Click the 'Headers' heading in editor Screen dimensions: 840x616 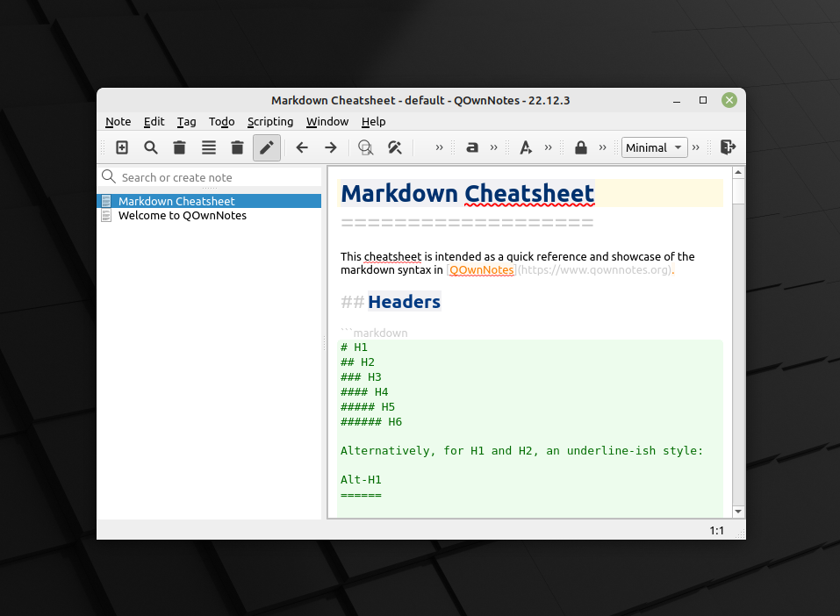click(404, 302)
